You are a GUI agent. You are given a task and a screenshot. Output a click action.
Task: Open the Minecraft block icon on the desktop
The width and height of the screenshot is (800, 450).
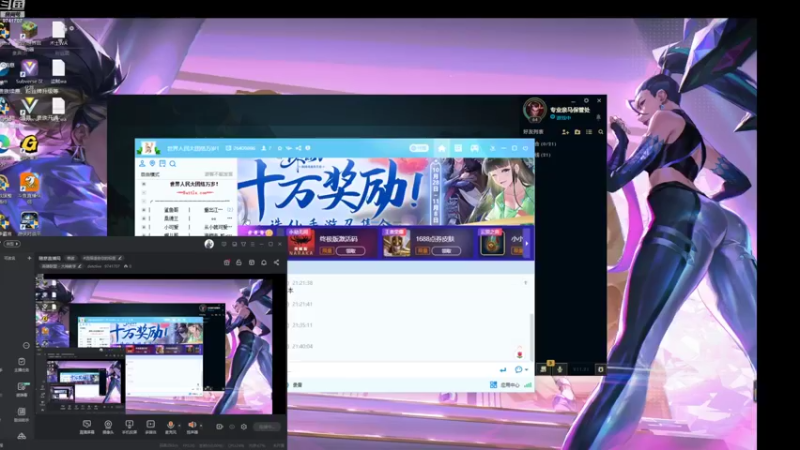pyautogui.click(x=29, y=30)
